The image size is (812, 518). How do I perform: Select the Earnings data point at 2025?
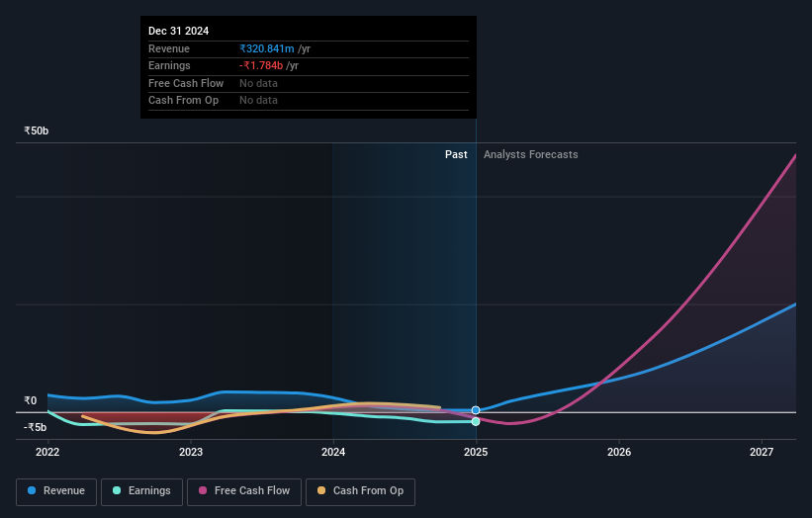(x=476, y=422)
